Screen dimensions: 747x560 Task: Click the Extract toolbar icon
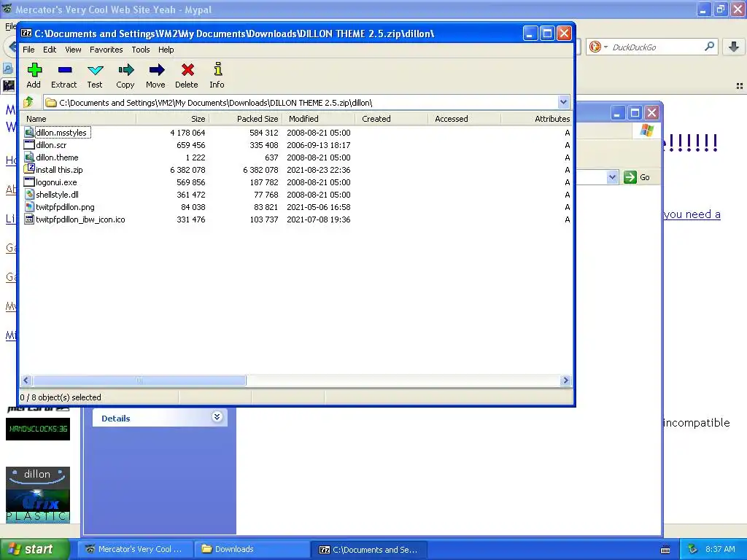[x=64, y=71]
